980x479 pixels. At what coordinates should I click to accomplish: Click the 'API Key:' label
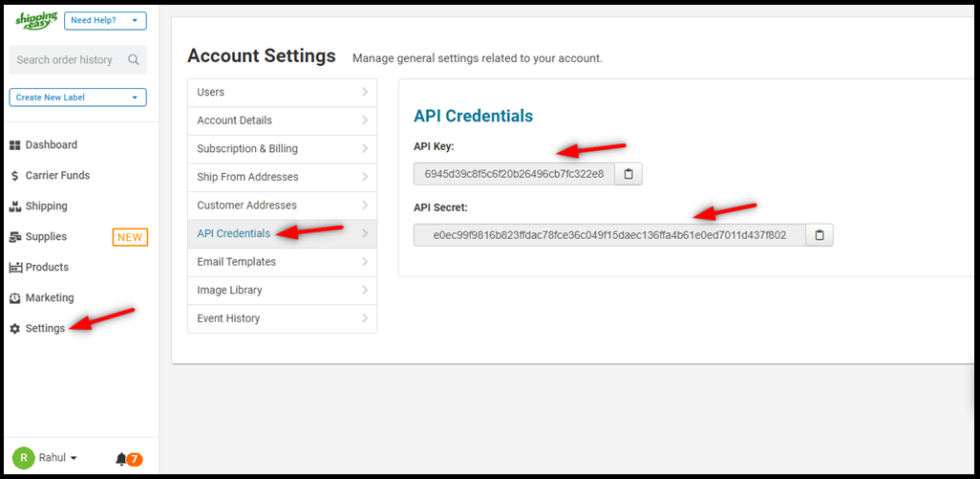point(434,146)
